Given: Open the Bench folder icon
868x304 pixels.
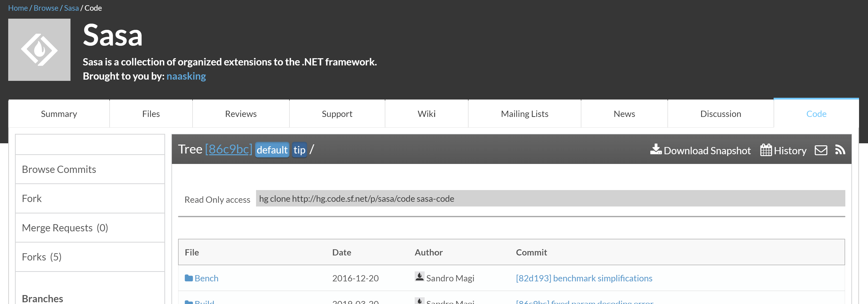Looking at the screenshot, I should click(x=189, y=278).
